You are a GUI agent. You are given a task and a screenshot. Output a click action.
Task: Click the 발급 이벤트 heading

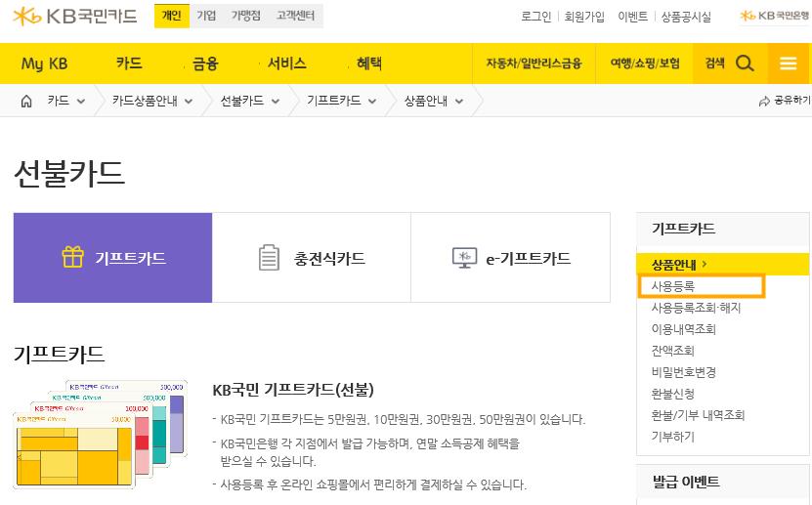(x=686, y=482)
